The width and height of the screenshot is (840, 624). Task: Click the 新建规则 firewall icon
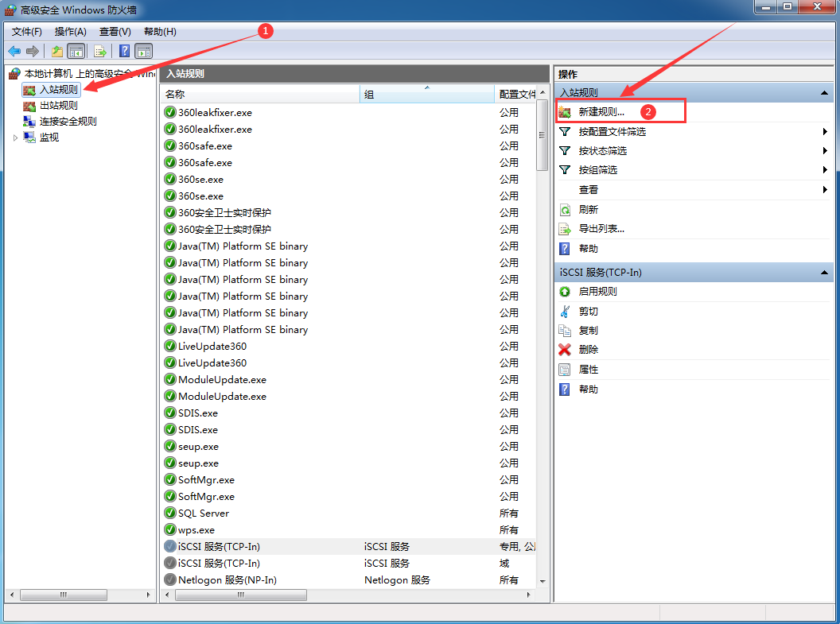pyautogui.click(x=565, y=112)
